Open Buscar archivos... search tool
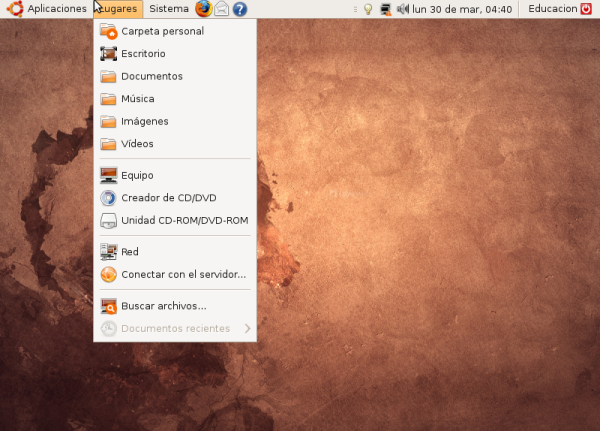The height and width of the screenshot is (431, 600). pyautogui.click(x=163, y=306)
